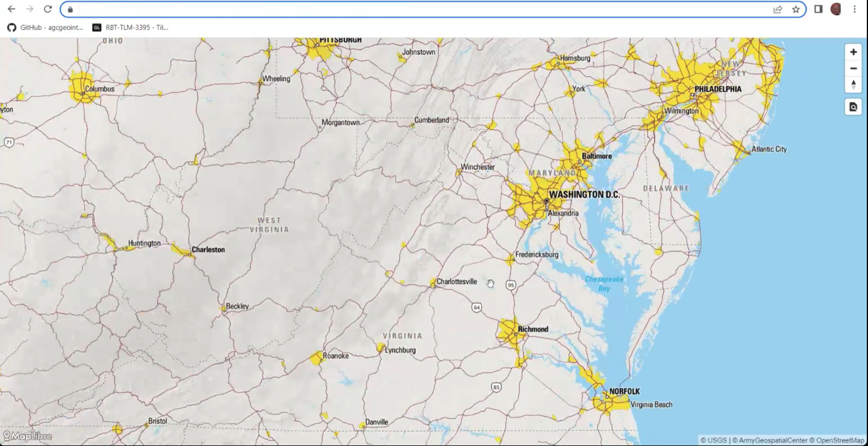Click into the address bar
The image size is (868, 446).
click(404, 9)
